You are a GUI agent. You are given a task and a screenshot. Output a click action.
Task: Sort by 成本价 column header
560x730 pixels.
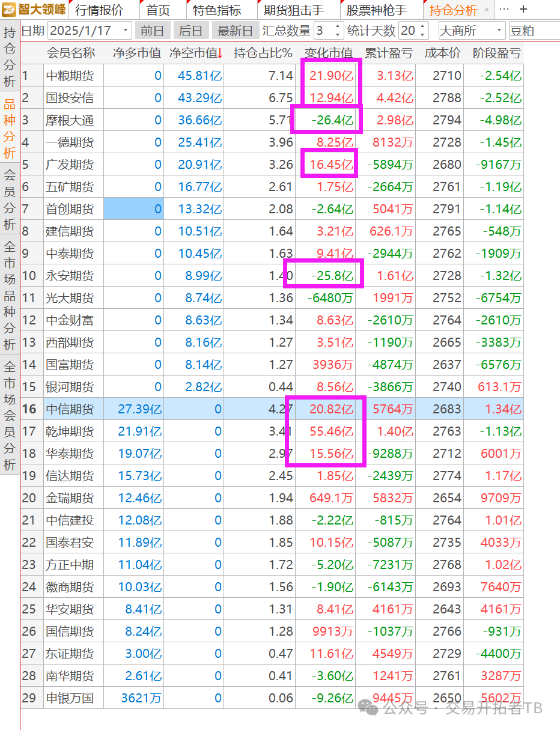[x=443, y=53]
